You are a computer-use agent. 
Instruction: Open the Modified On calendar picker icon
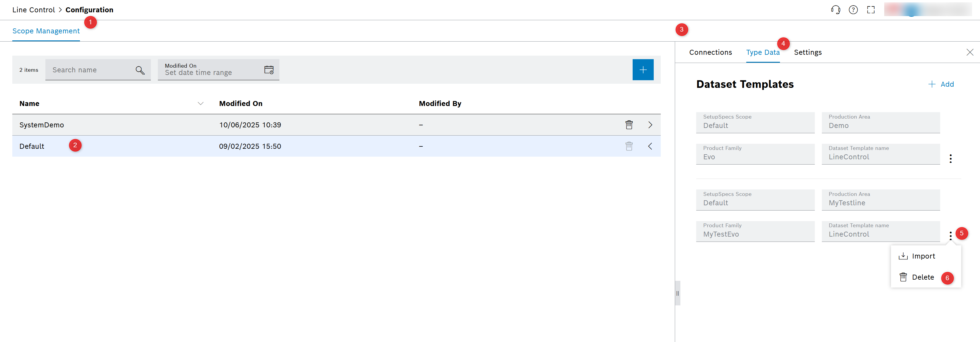269,70
